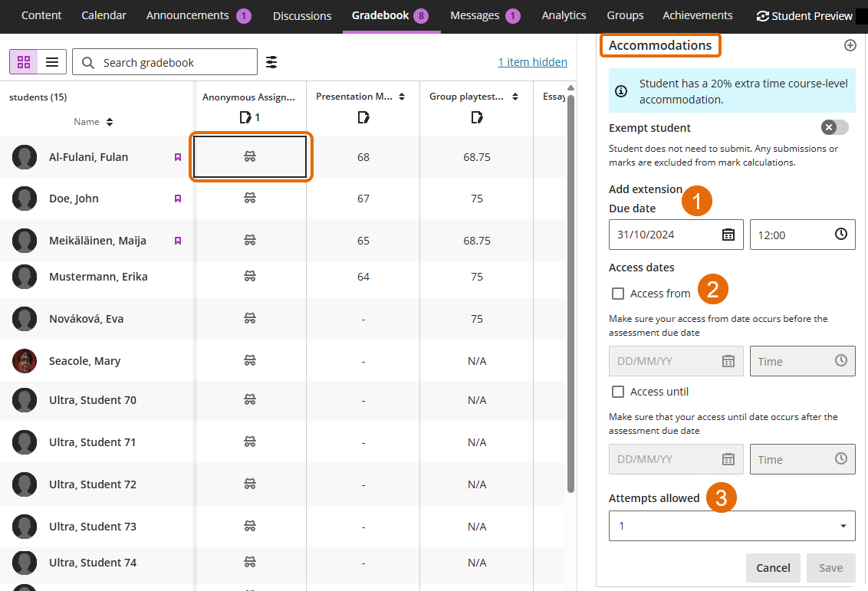Screen dimensions: 868x591
Task: Open the Analytics tab
Action: pos(564,15)
